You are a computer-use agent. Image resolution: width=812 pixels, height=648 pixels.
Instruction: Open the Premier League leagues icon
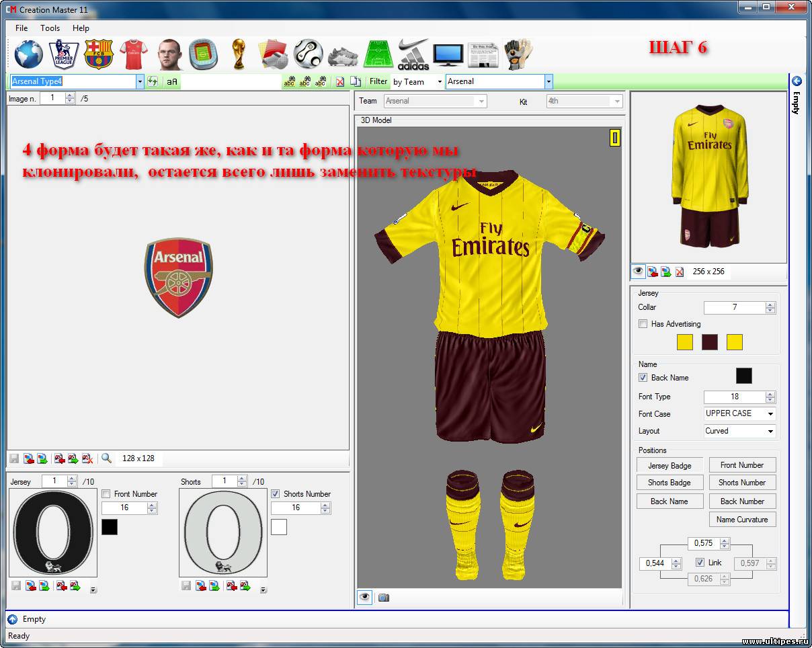[64, 54]
